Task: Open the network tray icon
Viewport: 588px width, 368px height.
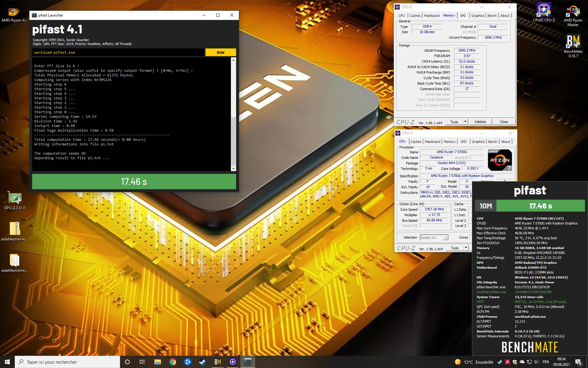Action: pyautogui.click(x=530, y=362)
